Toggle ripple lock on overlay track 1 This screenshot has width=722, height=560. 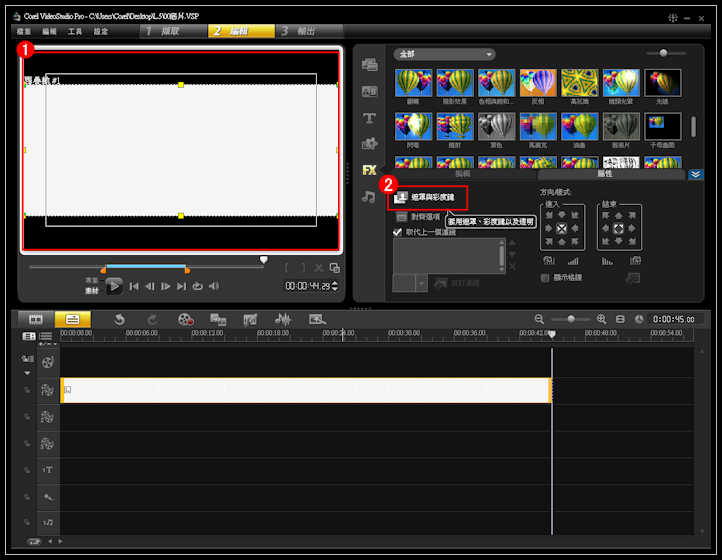tap(27, 390)
